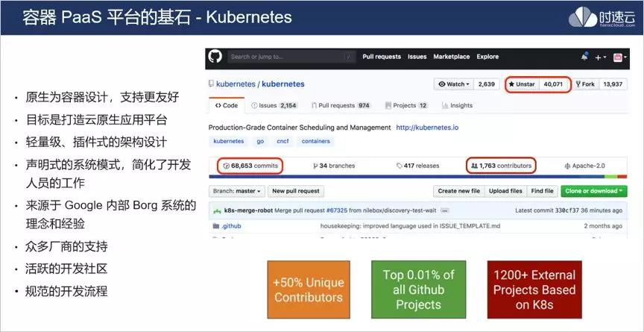The height and width of the screenshot is (332, 644).
Task: Click the Create new file button
Action: tap(458, 191)
